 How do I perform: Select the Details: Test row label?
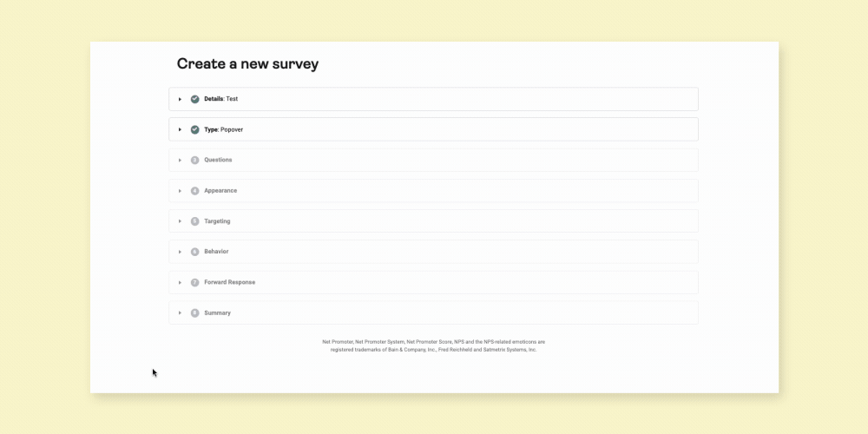tap(220, 99)
